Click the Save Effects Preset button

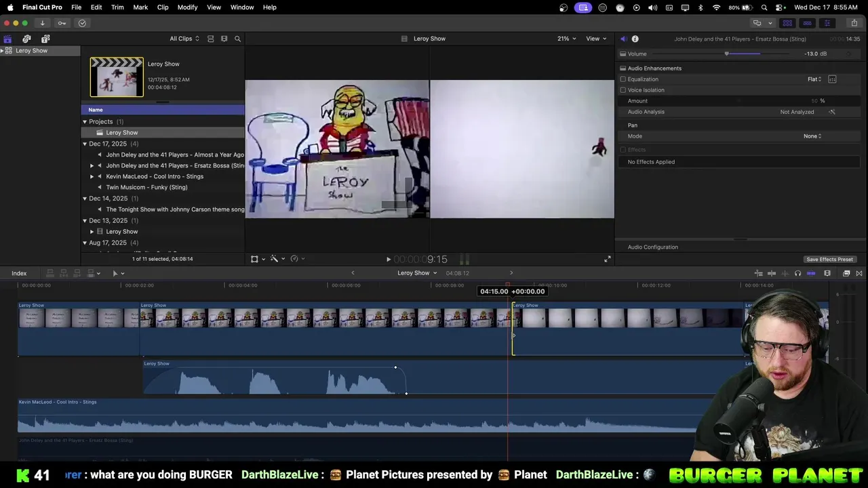pos(829,260)
